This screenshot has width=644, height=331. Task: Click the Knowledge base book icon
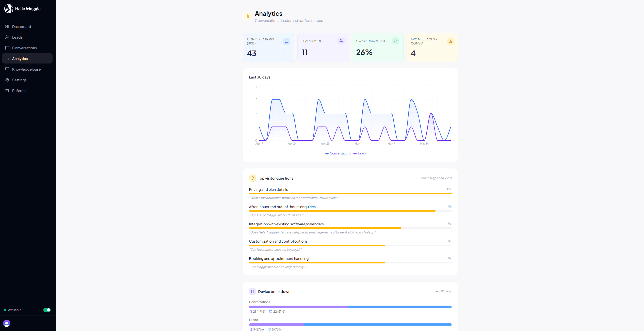[x=7, y=69]
